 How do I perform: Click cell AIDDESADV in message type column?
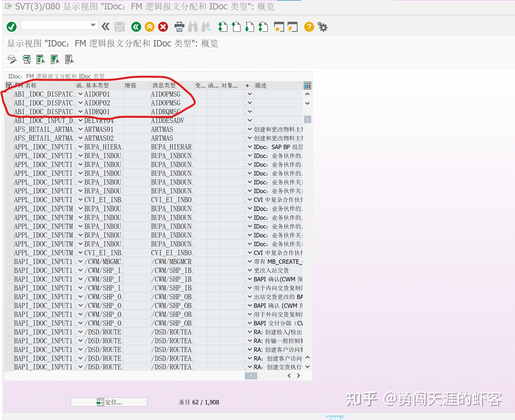pos(172,121)
